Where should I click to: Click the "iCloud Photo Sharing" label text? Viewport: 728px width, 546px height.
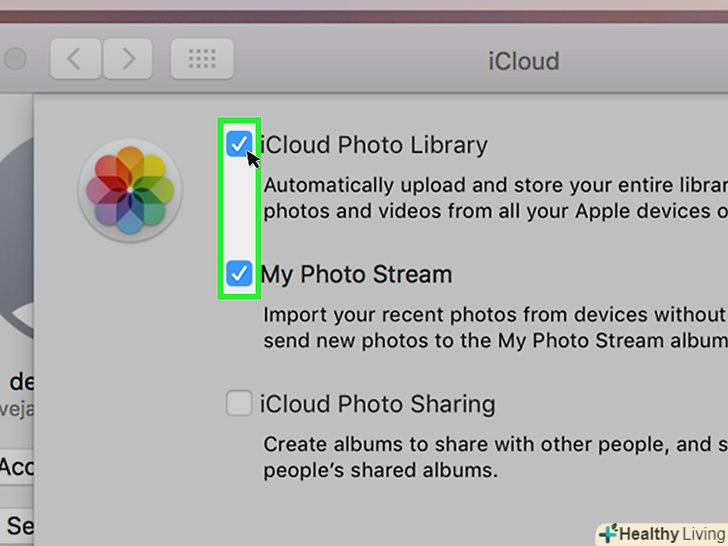378,405
